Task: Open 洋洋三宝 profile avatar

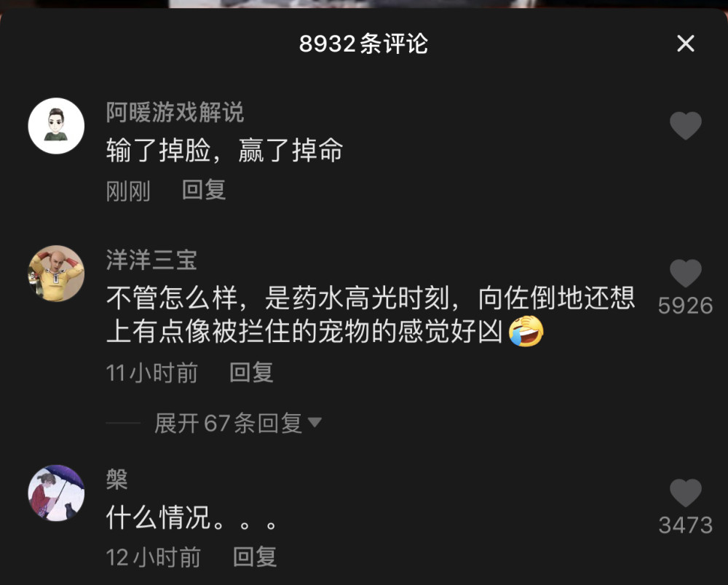Action: point(56,274)
